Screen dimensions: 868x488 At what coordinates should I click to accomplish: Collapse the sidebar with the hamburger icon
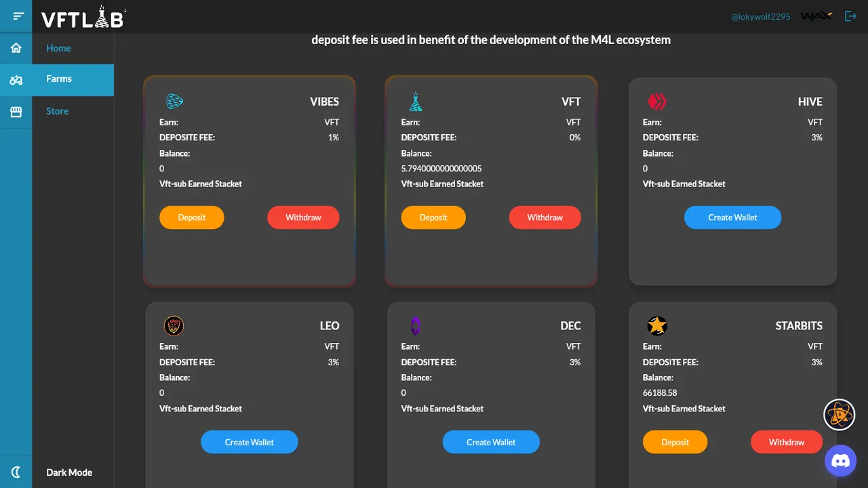point(18,16)
